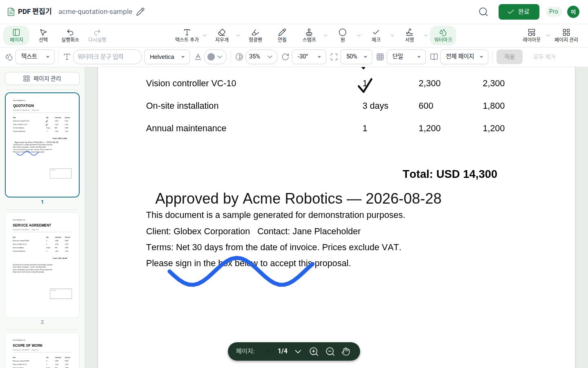Click the blue wavy pencil stroke

tap(241, 272)
